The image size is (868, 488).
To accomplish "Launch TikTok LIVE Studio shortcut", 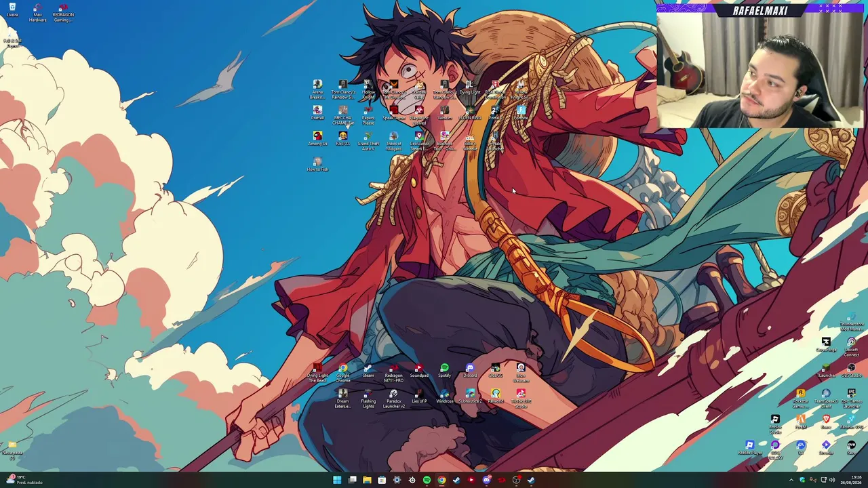I will coord(521,399).
